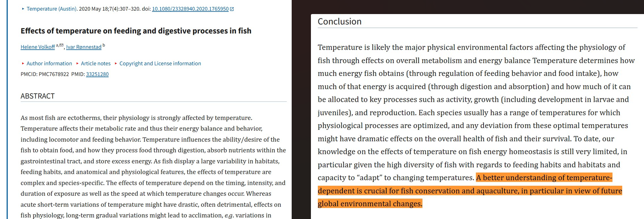
Task: Click superscript affiliation 'b' after Ivar Rønnestad
Action: click(x=103, y=46)
